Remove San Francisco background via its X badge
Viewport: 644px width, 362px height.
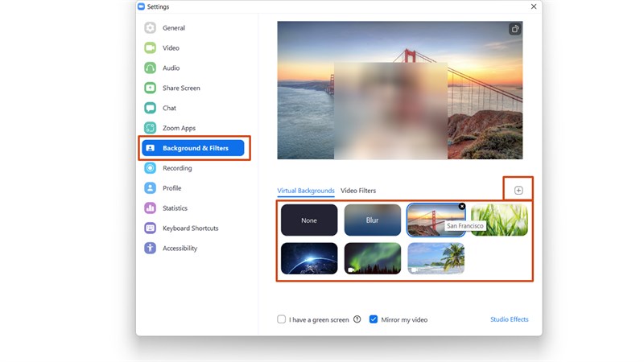(x=462, y=206)
